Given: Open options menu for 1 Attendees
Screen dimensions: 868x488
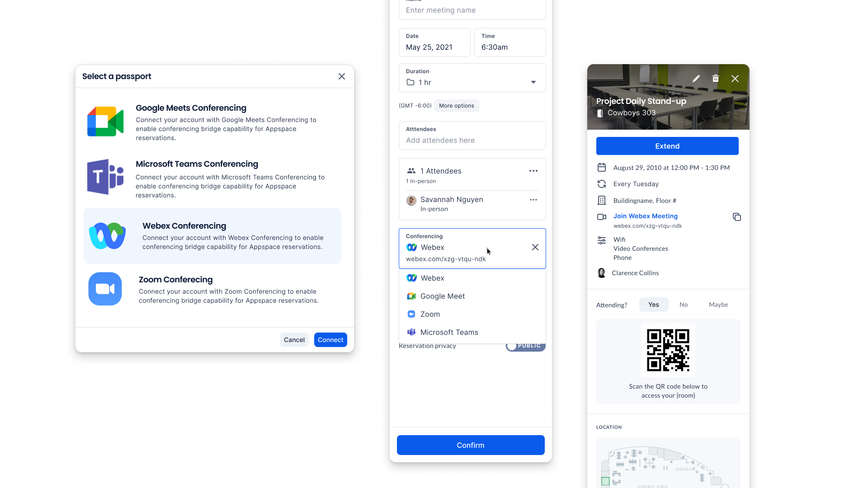Looking at the screenshot, I should (x=533, y=171).
